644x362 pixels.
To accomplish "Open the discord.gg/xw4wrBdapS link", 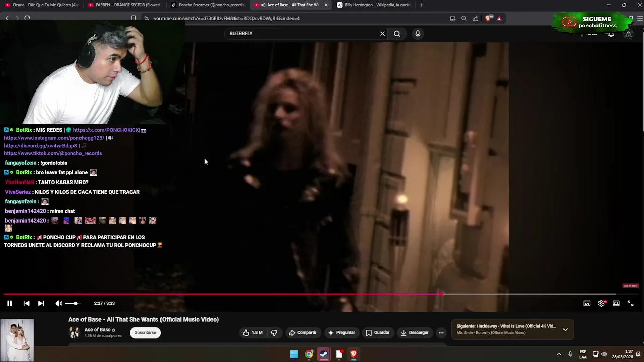I will point(41,146).
